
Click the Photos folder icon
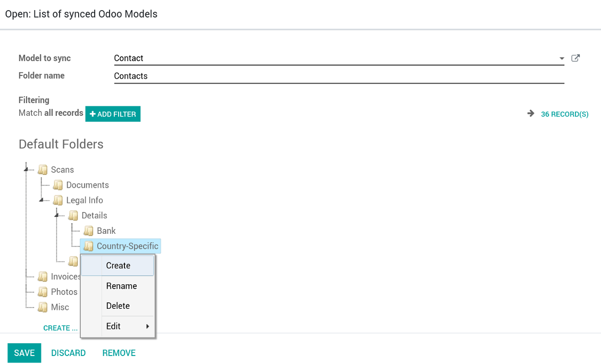pyautogui.click(x=43, y=292)
